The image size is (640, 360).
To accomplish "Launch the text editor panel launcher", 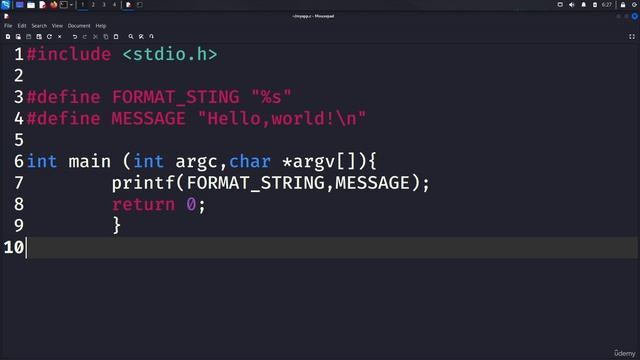I will click(42, 5).
